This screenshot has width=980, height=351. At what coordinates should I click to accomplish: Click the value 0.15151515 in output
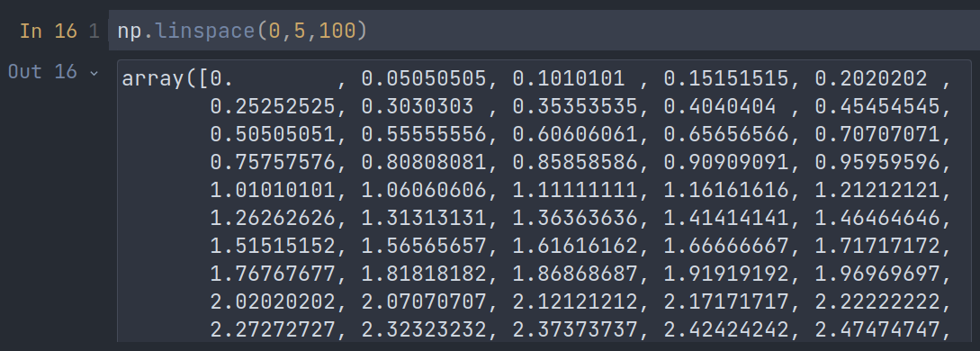click(726, 78)
